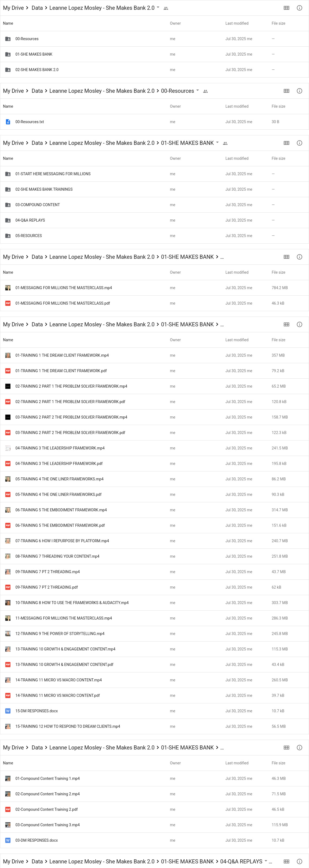Image resolution: width=309 pixels, height=868 pixels.
Task: Click grid view icon in top folder header
Action: pos(287,8)
